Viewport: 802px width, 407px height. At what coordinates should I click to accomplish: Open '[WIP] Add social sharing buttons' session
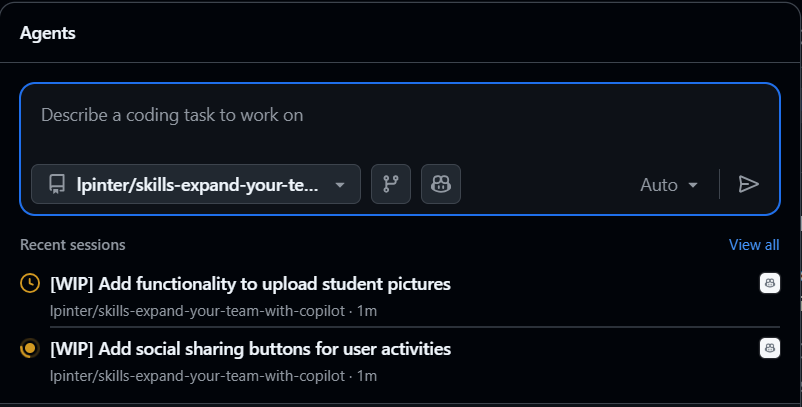pyautogui.click(x=250, y=349)
